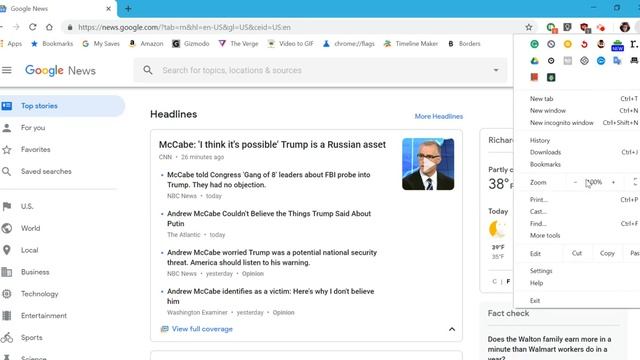Expand the search options dropdown arrow
Screen dimensions: 640x360
pyautogui.click(x=496, y=70)
